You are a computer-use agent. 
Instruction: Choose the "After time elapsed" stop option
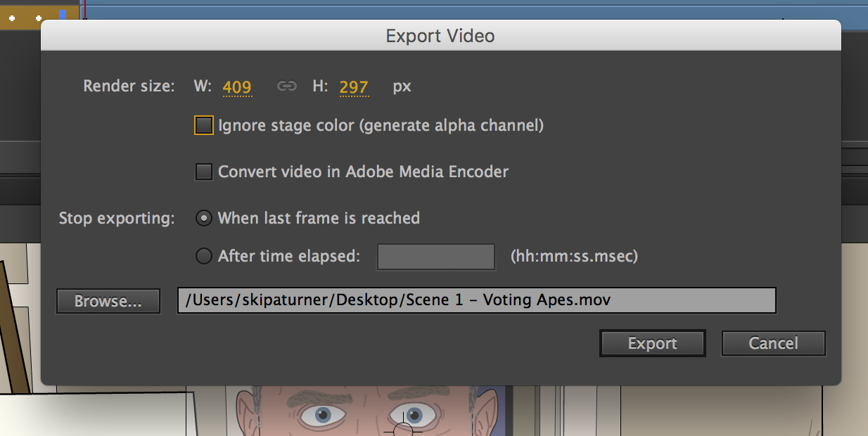pos(203,256)
